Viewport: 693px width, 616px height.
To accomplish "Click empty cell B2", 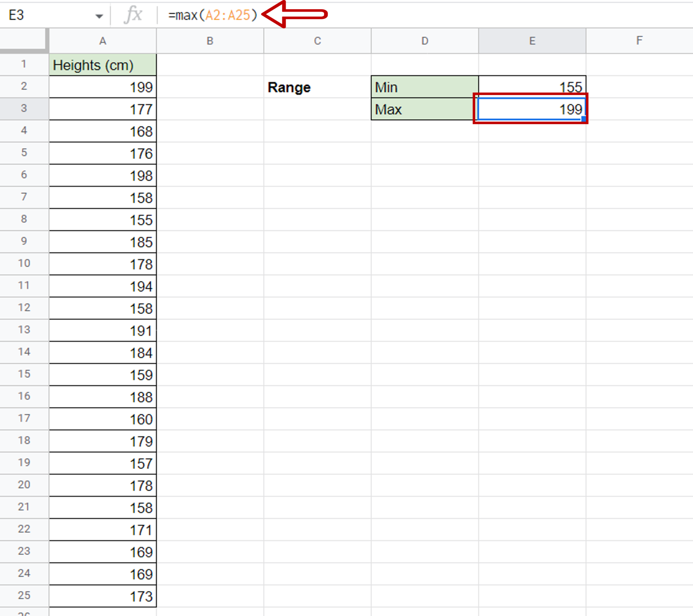I will [209, 87].
